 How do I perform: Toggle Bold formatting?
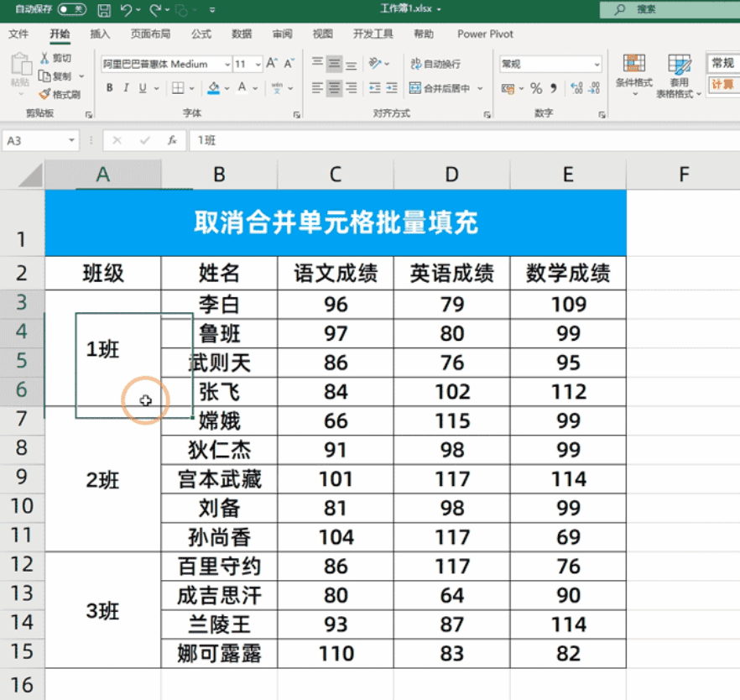click(109, 88)
